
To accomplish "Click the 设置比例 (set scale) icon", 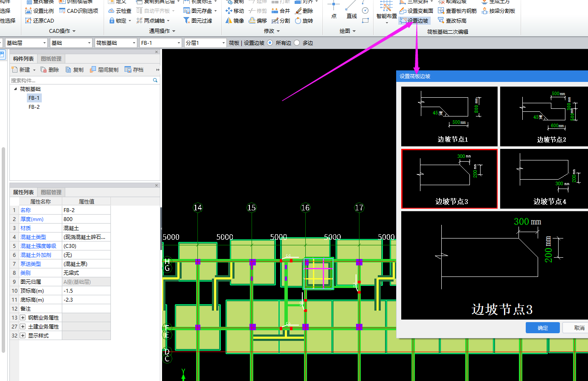I will tap(29, 11).
